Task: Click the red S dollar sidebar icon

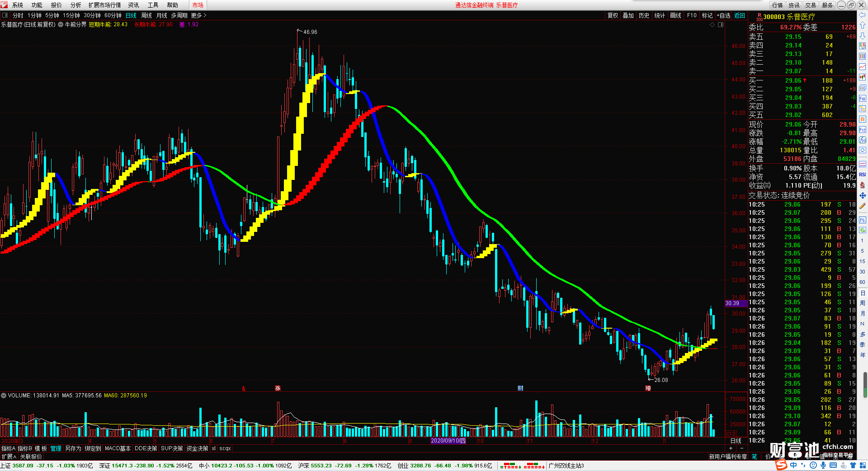Action: click(x=862, y=185)
